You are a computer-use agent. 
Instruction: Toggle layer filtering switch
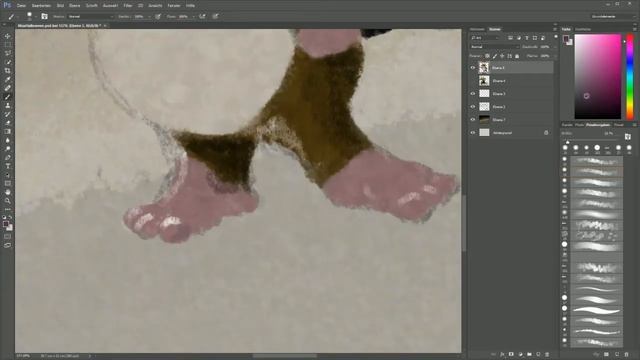click(x=556, y=37)
